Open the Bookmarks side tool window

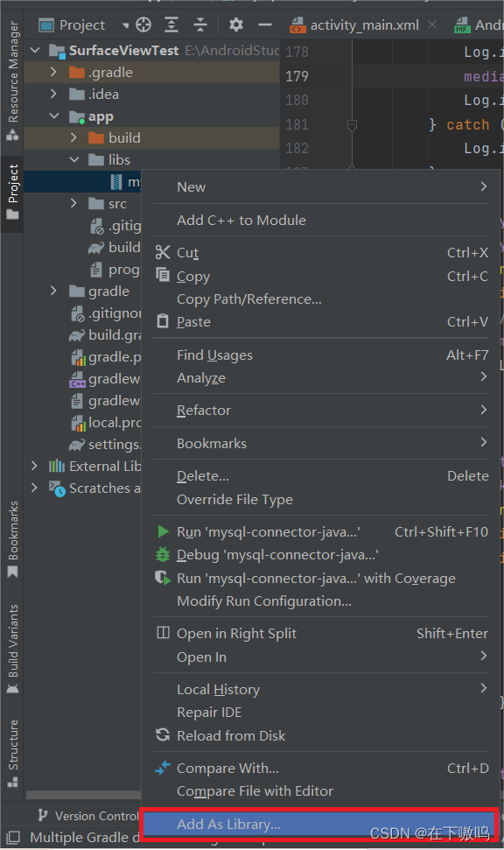point(12,539)
